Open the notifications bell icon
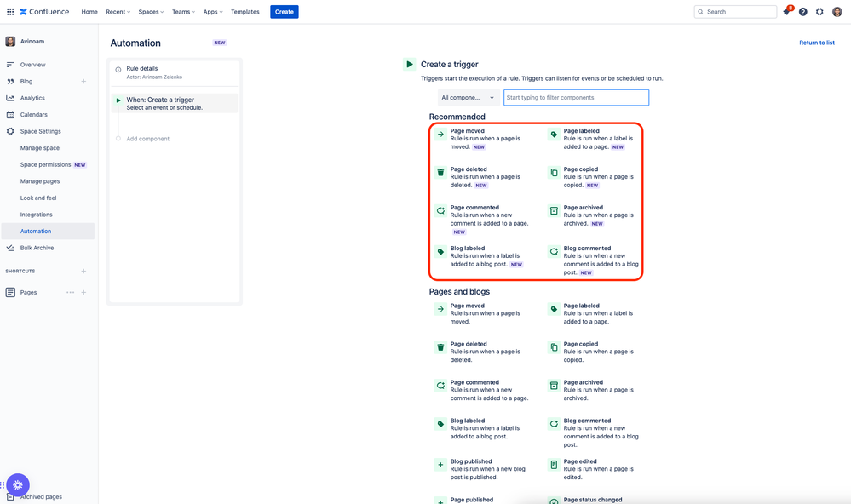The image size is (851, 504). (x=786, y=11)
